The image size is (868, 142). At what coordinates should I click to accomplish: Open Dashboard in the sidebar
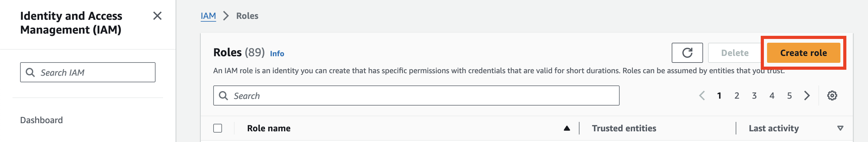tap(41, 120)
